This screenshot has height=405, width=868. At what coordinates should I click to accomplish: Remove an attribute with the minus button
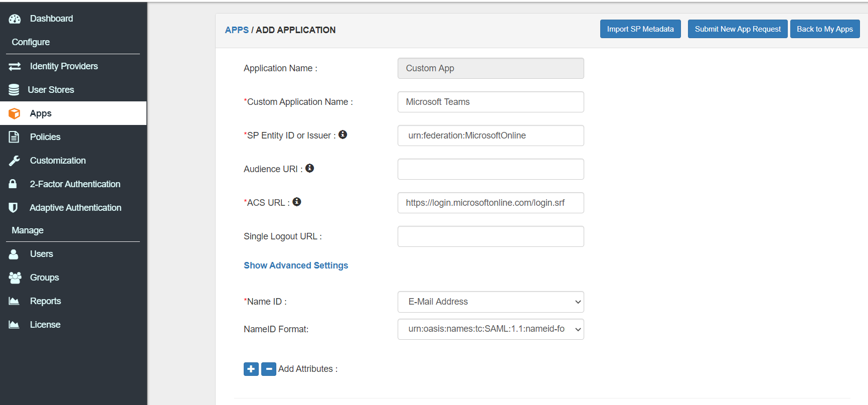pos(269,369)
